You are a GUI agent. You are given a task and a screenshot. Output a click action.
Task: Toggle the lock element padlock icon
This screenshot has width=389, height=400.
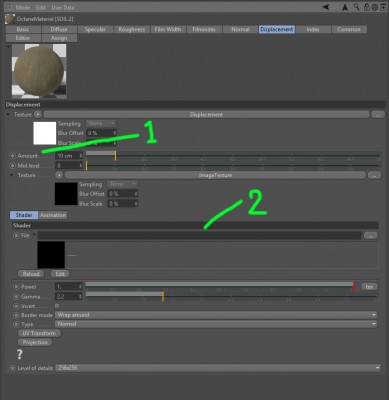(367, 7)
